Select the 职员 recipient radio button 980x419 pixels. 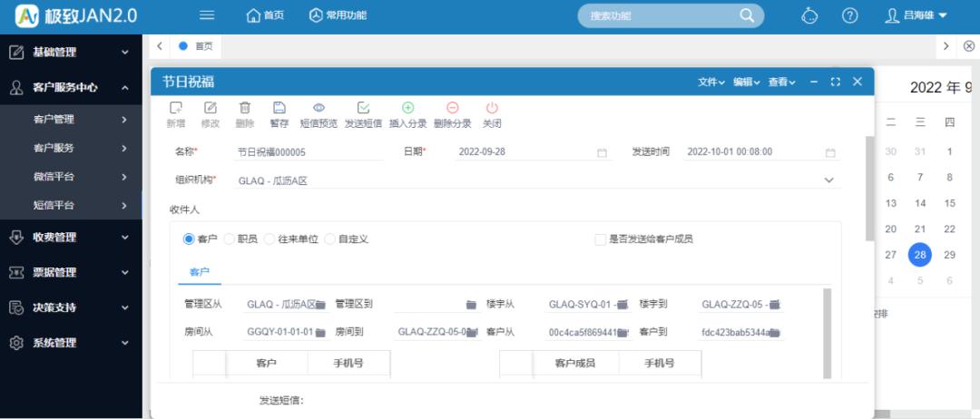point(229,239)
